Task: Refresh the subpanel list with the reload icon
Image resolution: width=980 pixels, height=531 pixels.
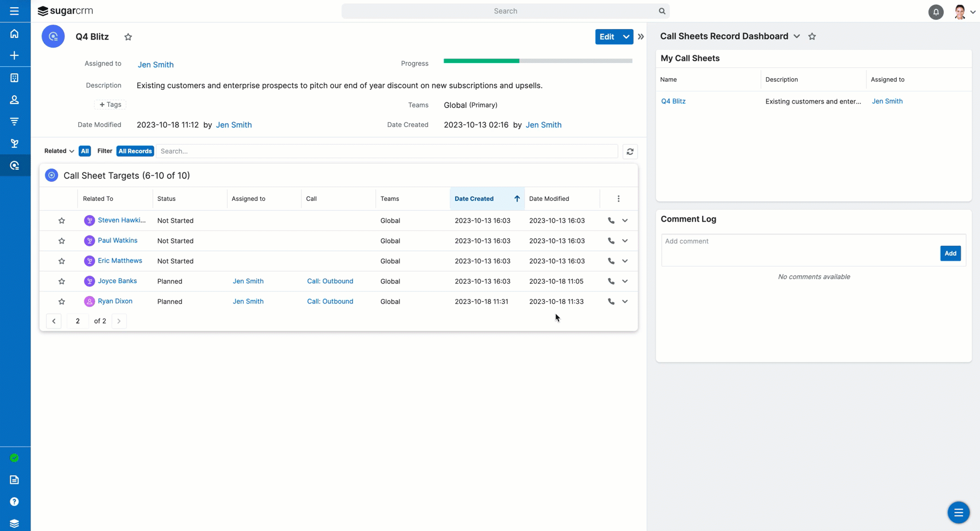Action: 630,152
